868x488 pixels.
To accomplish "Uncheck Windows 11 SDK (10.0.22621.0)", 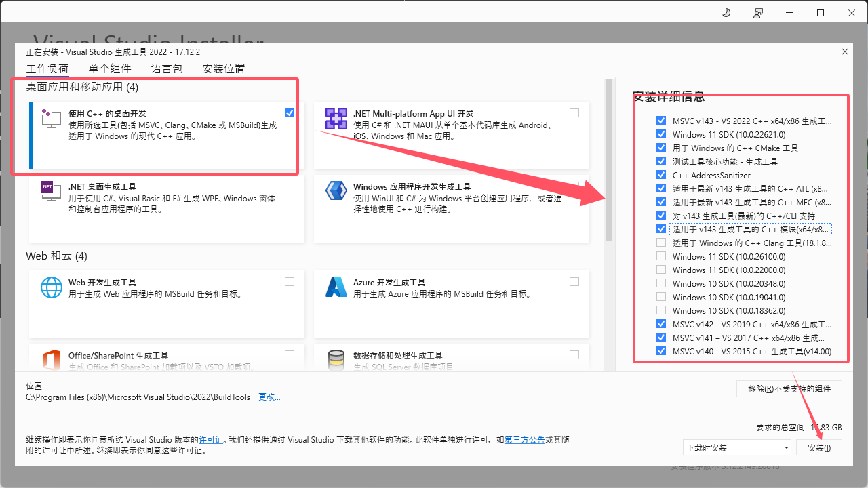I will tap(661, 134).
